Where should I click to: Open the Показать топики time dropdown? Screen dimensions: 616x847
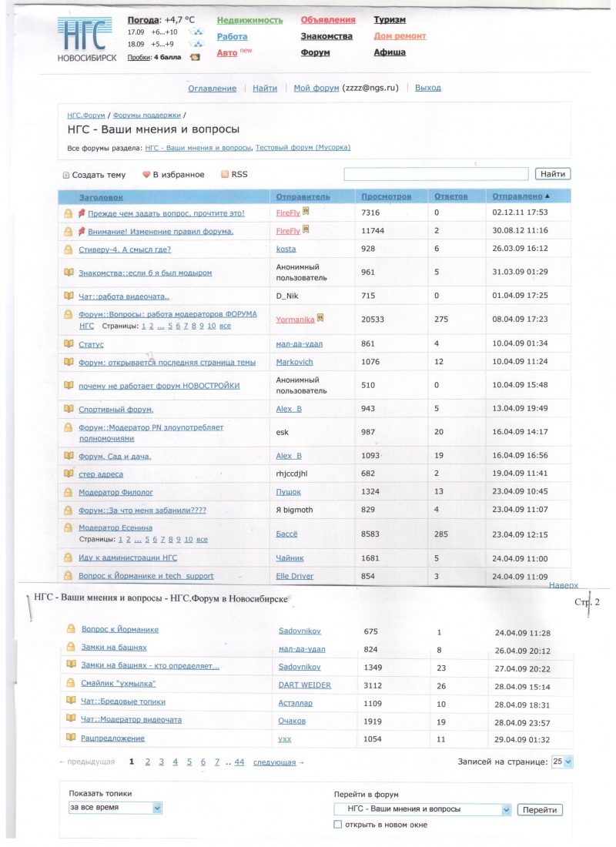coord(115,808)
